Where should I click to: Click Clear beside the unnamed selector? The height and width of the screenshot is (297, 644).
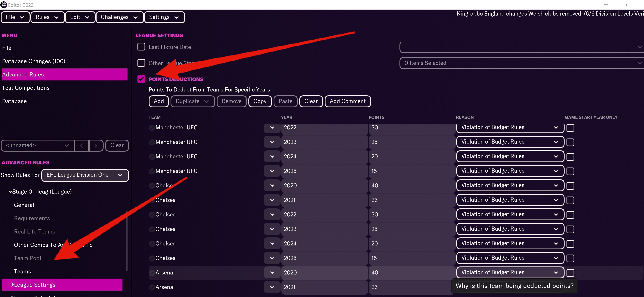point(117,145)
